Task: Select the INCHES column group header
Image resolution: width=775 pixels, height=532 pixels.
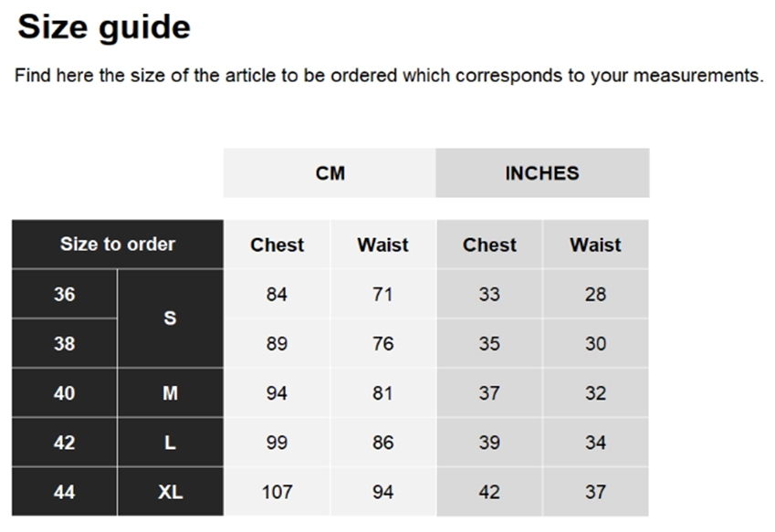Action: pyautogui.click(x=542, y=173)
